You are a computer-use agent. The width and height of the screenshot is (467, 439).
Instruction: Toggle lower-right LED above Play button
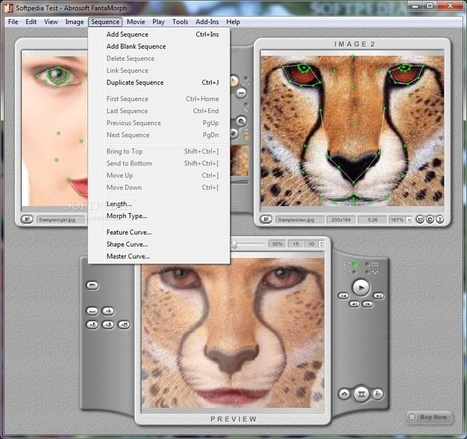[367, 272]
